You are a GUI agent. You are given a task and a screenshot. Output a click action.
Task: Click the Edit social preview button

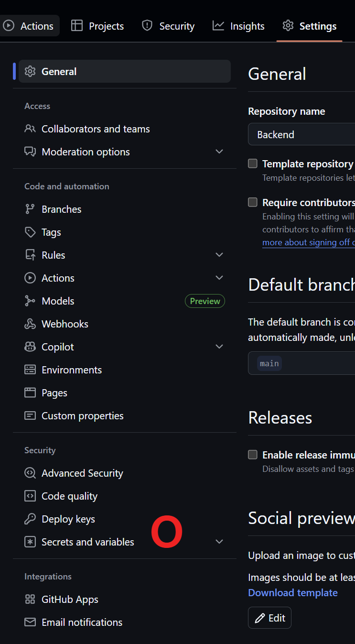(x=270, y=618)
